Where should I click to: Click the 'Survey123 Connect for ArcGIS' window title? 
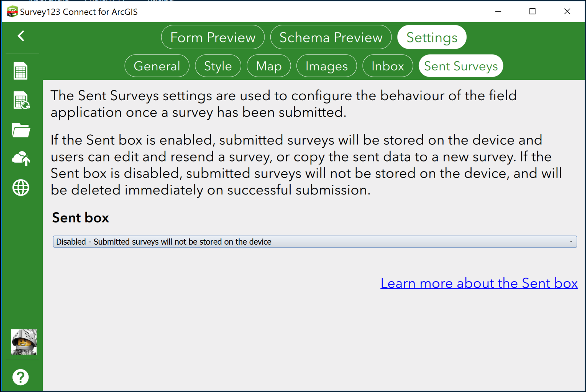coord(79,12)
